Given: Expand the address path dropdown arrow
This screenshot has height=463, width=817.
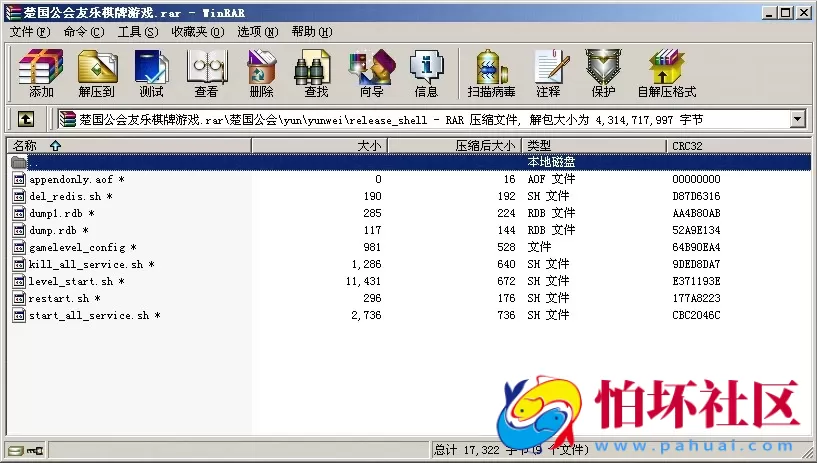Looking at the screenshot, I should [x=798, y=119].
